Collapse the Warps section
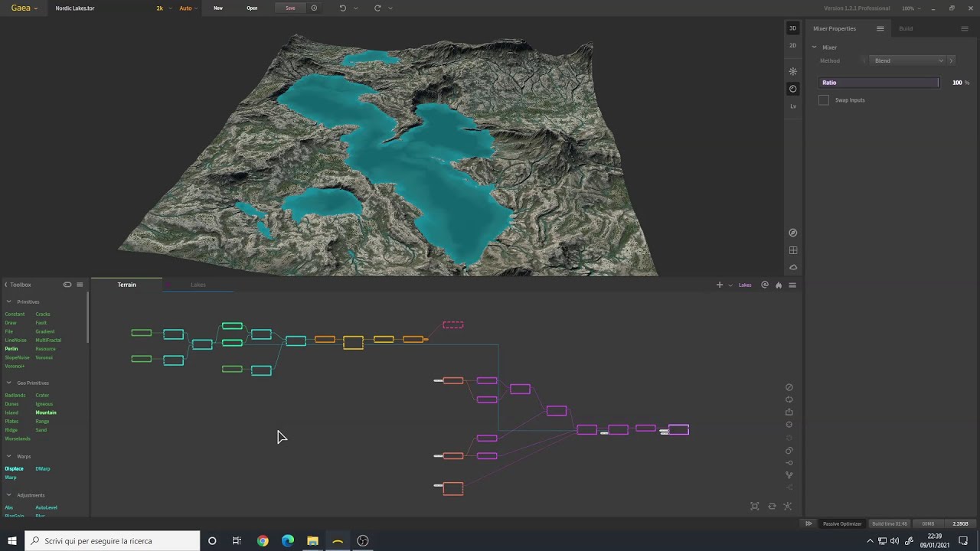980x551 pixels. click(9, 456)
